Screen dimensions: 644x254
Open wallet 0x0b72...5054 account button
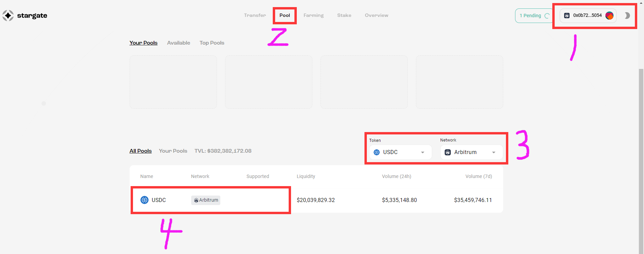coord(588,16)
